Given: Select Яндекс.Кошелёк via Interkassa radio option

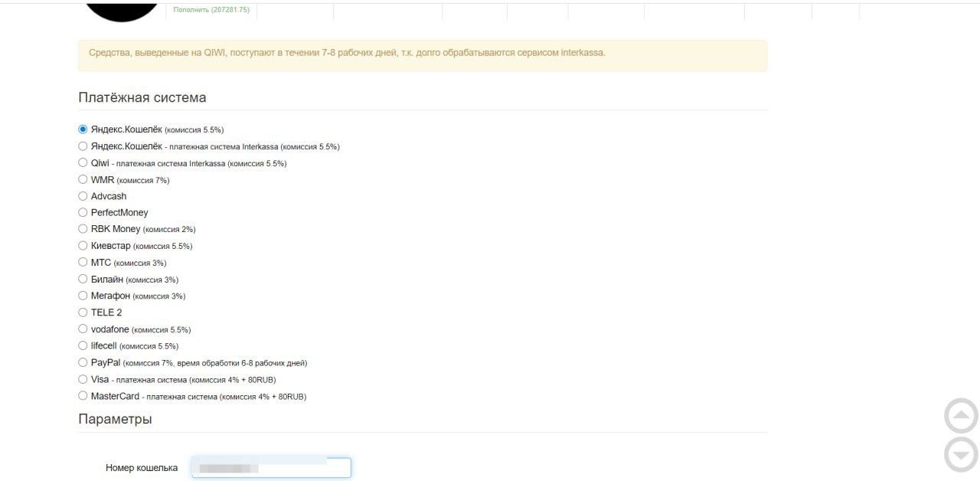Looking at the screenshot, I should click(83, 146).
